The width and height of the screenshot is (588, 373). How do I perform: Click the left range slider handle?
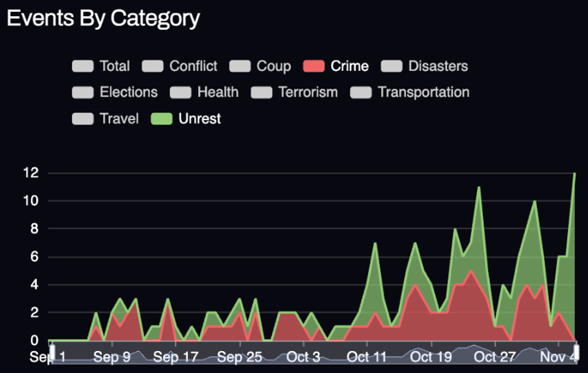(x=52, y=355)
